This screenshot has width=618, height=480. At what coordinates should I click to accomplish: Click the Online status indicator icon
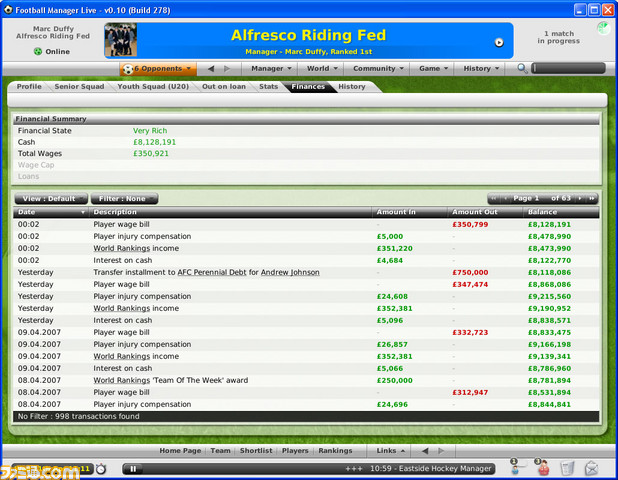pyautogui.click(x=38, y=51)
